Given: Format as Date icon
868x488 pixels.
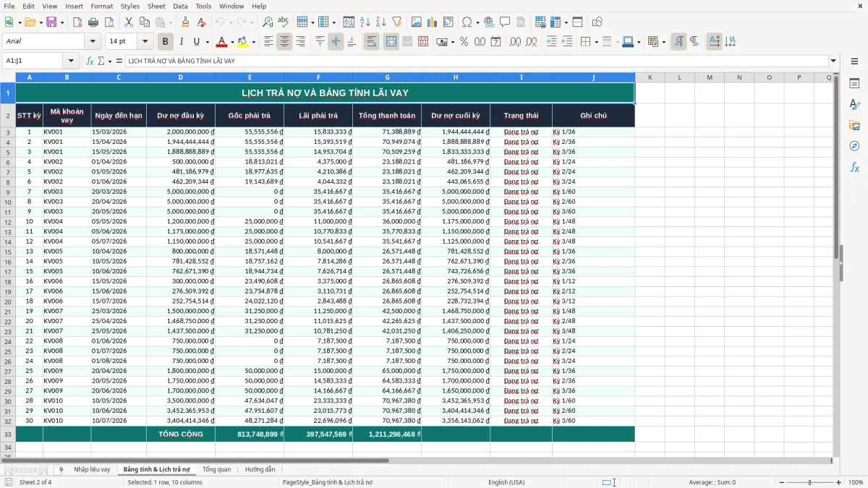Looking at the screenshot, I should (x=495, y=42).
